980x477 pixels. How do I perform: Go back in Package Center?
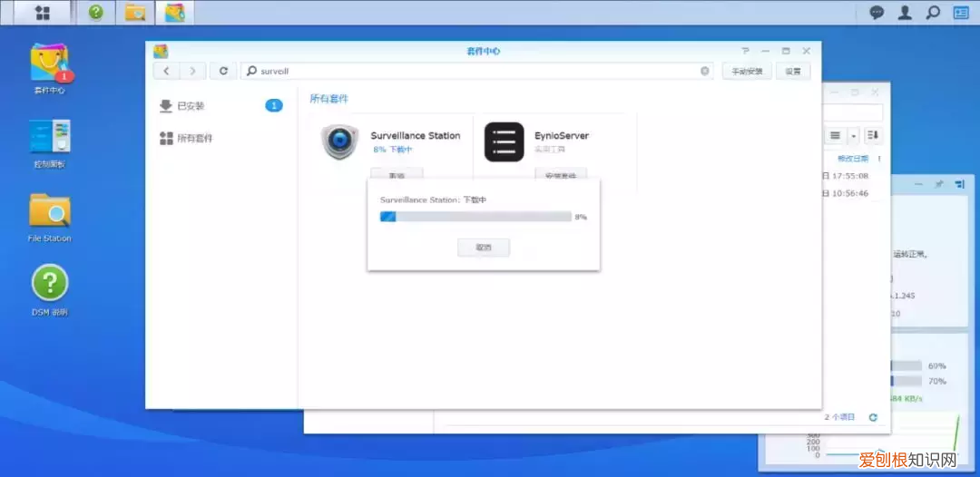(166, 71)
